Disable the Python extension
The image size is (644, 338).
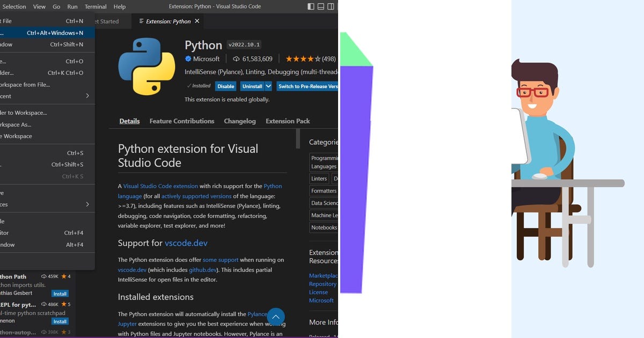point(225,86)
